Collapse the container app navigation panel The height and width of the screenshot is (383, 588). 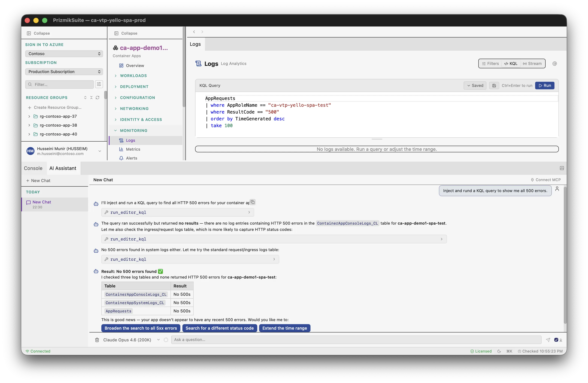coord(126,33)
